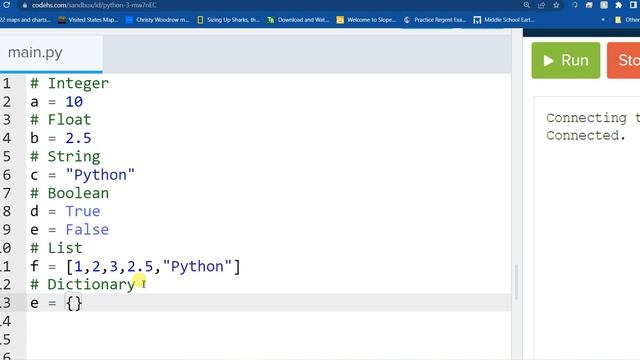
Task: Click the '# List' comment line
Action: point(56,248)
